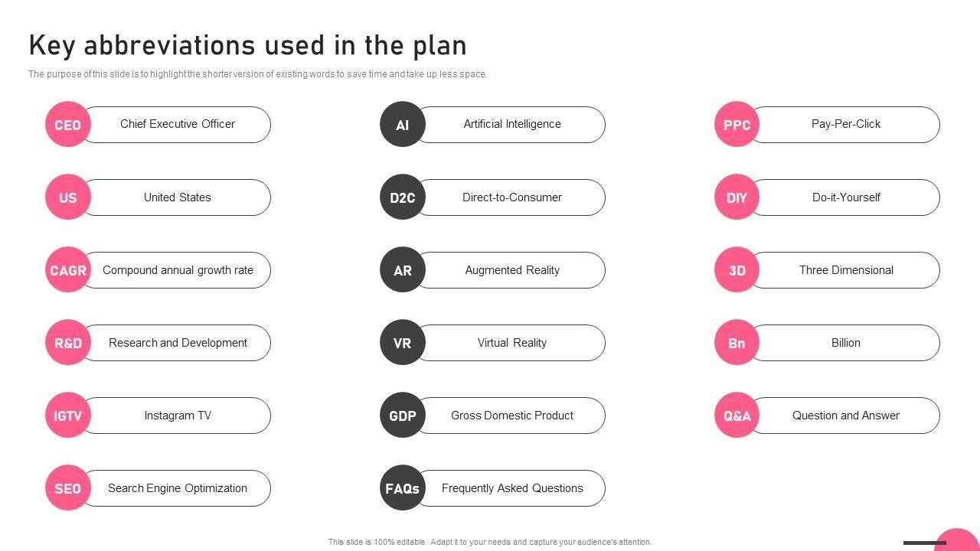The image size is (980, 551).
Task: Click the pink 3D circle badge
Action: click(737, 270)
